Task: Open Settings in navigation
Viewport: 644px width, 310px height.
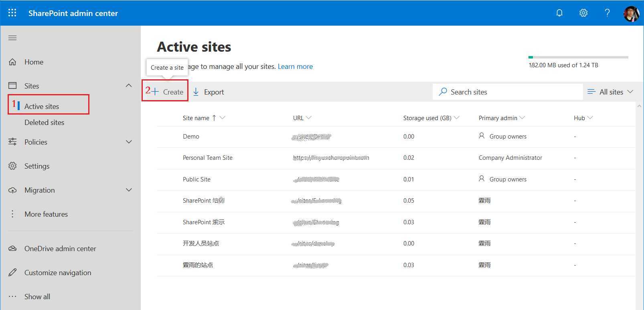Action: coord(37,166)
